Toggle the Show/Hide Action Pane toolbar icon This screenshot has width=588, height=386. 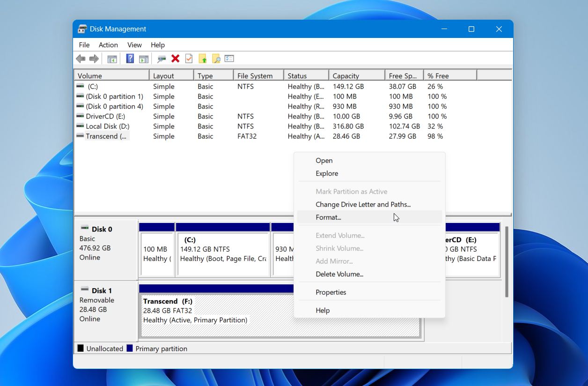pos(144,59)
